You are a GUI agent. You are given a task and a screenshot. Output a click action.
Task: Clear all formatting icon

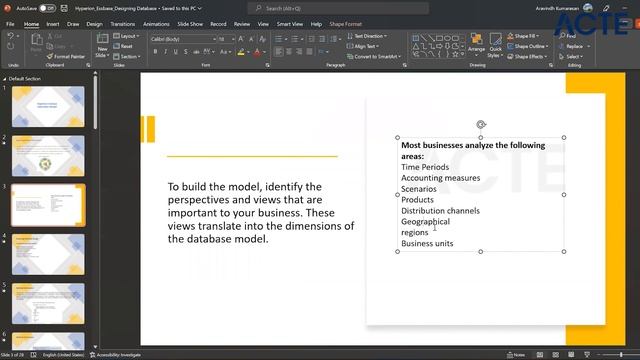click(x=262, y=39)
